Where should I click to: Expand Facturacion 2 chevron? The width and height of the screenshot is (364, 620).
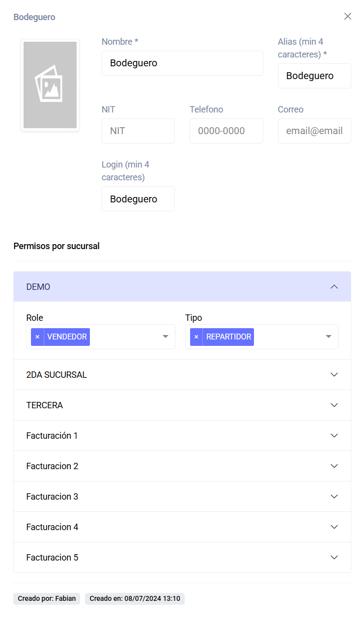(x=335, y=466)
